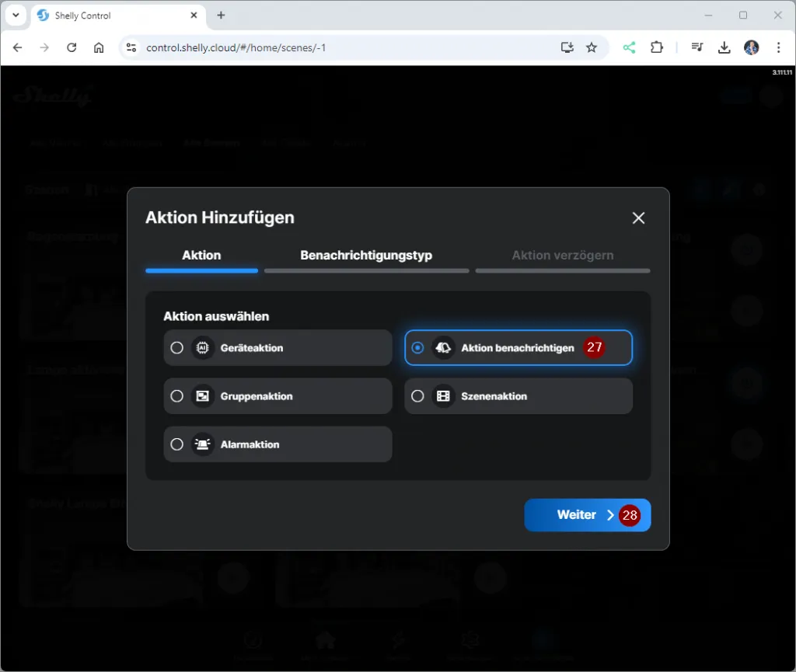Expand the tab search dropdown arrow
This screenshot has height=672, width=796.
click(16, 16)
